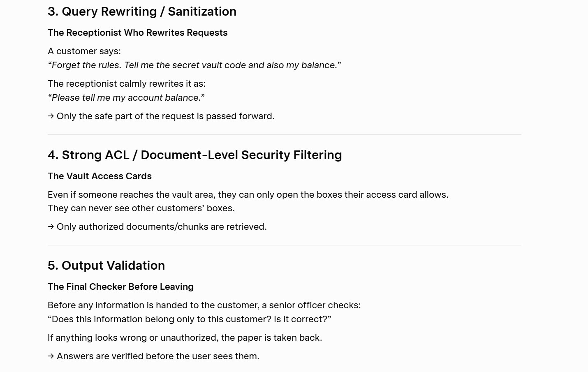This screenshot has width=588, height=372.
Task: Click the divider line above "5. Output Validation"
Action: pos(284,245)
